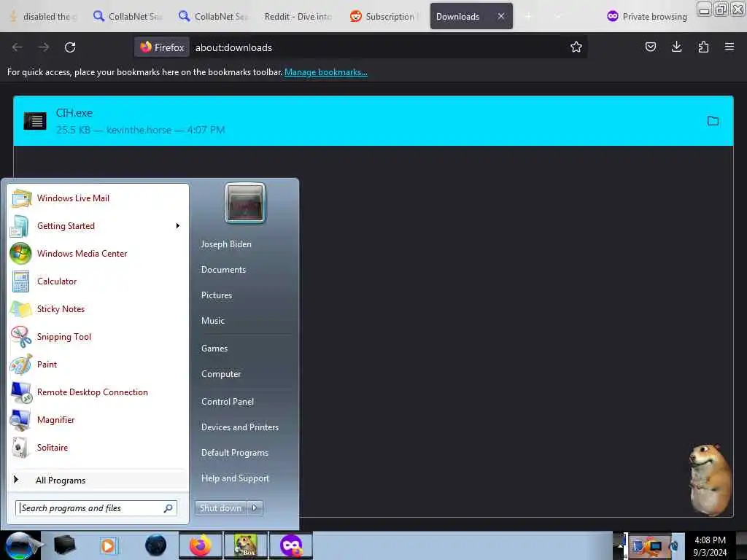The image size is (747, 560).
Task: Reload the current page
Action: [x=70, y=47]
